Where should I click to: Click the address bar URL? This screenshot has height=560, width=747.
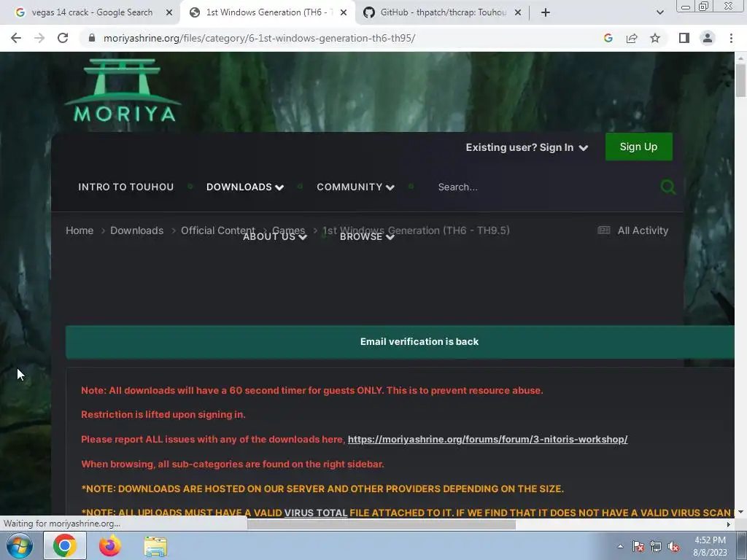pyautogui.click(x=259, y=38)
